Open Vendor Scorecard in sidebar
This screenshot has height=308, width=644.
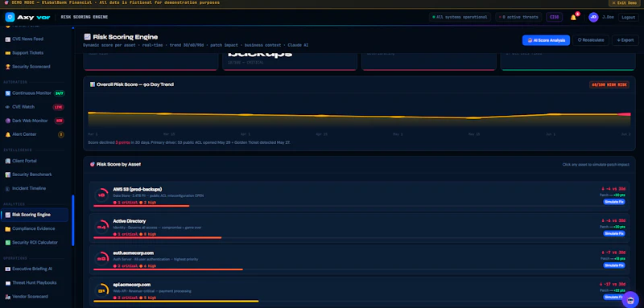35,297
